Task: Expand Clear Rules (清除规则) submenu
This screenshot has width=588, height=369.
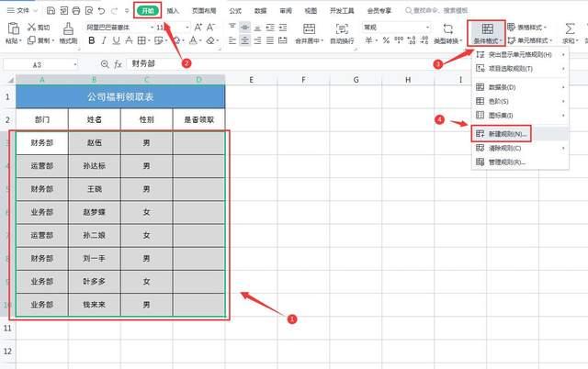Action: click(x=520, y=148)
